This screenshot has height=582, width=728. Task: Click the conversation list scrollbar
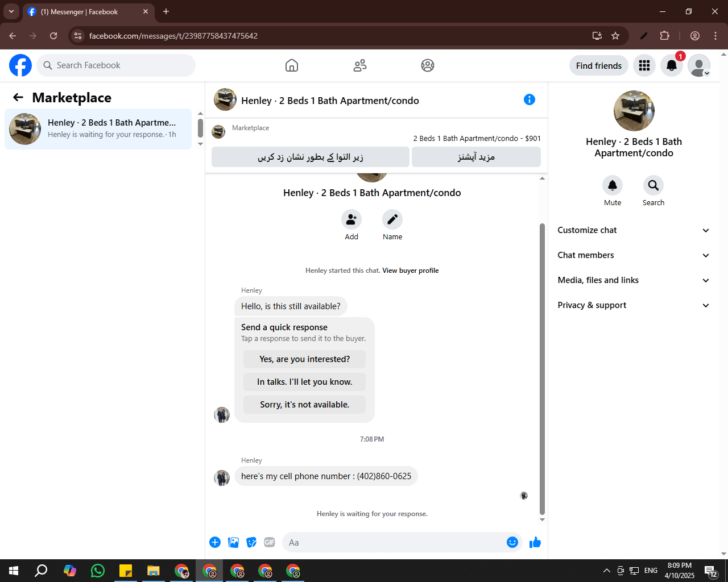pyautogui.click(x=200, y=127)
